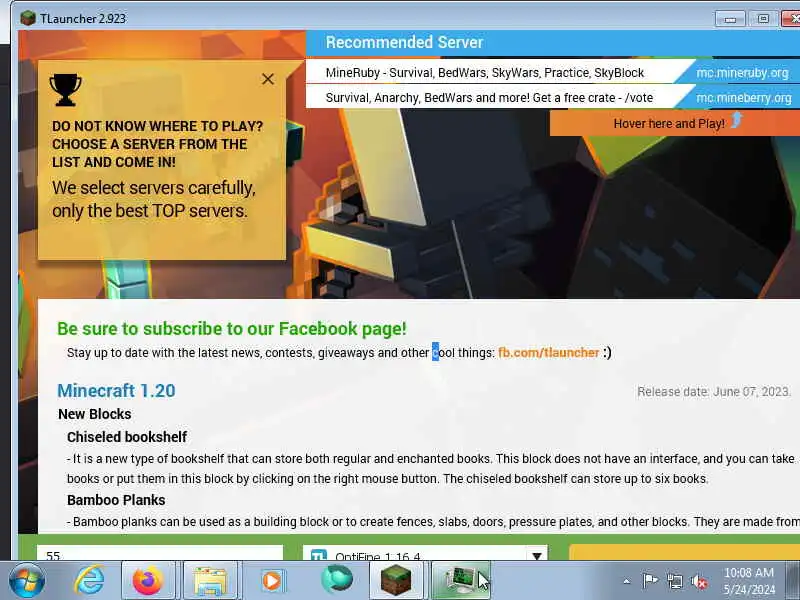This screenshot has width=800, height=600.
Task: Click the Recommended Server header
Action: [x=404, y=42]
